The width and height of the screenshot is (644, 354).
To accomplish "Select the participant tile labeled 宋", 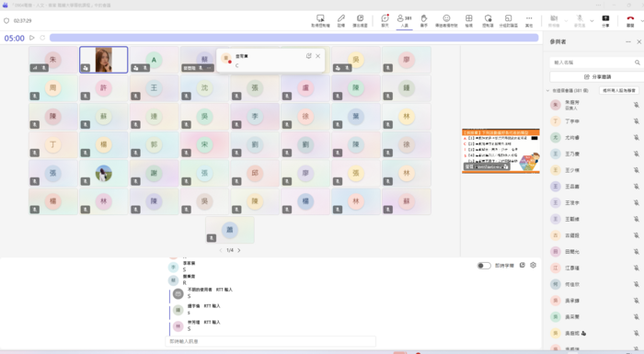I will click(204, 144).
